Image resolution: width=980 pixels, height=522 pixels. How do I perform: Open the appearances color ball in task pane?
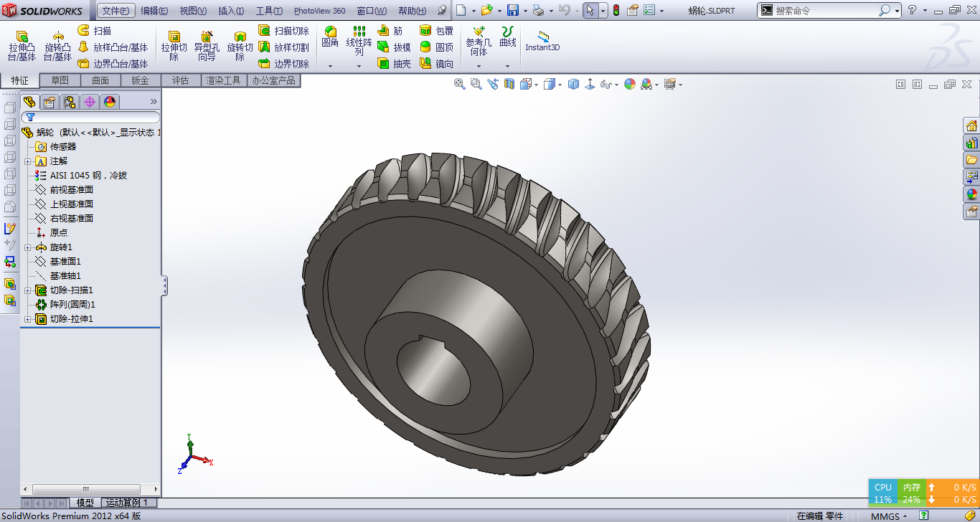click(x=972, y=194)
